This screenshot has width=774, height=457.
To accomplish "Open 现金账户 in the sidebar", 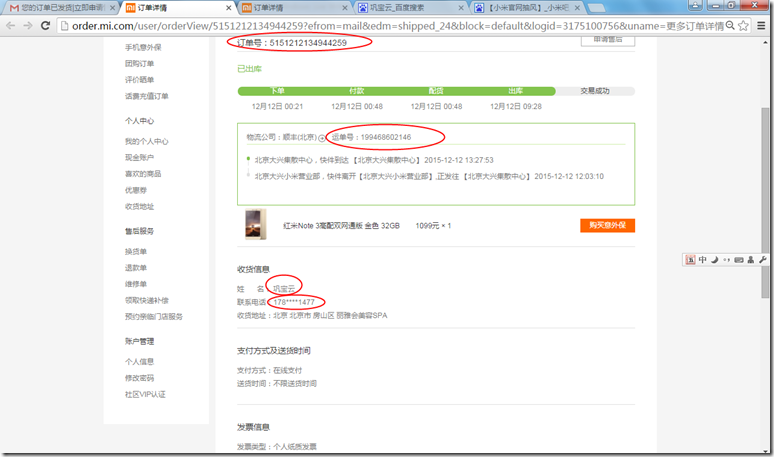I will (x=140, y=157).
